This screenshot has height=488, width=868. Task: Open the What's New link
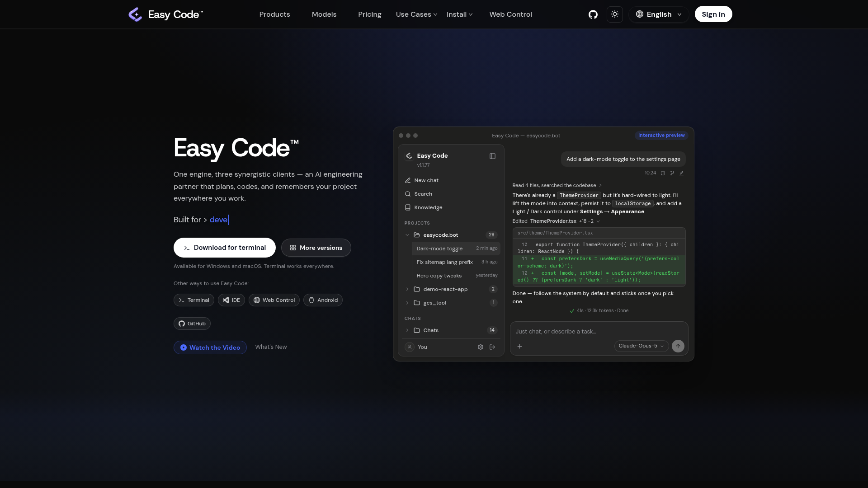click(271, 347)
